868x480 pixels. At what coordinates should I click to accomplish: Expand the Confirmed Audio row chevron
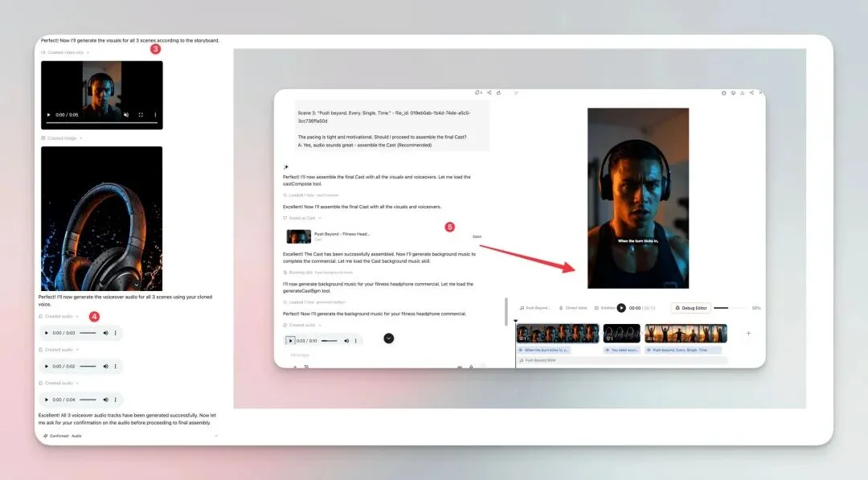tap(216, 436)
